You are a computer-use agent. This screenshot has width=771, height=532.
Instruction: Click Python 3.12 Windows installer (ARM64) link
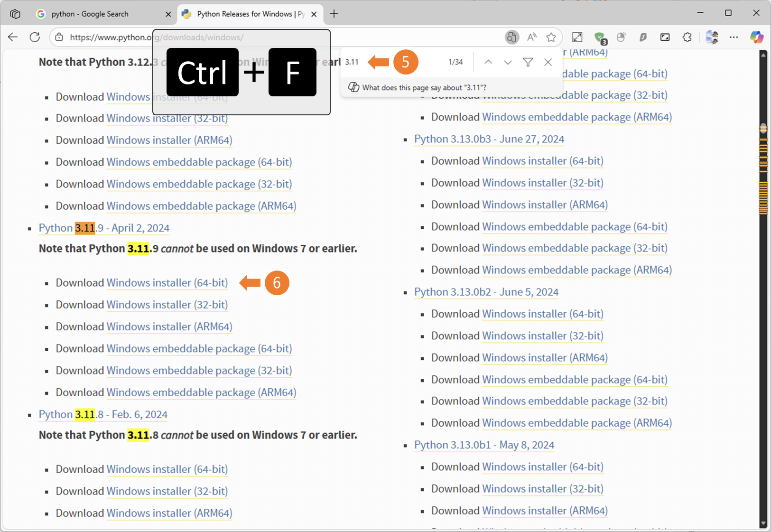169,140
